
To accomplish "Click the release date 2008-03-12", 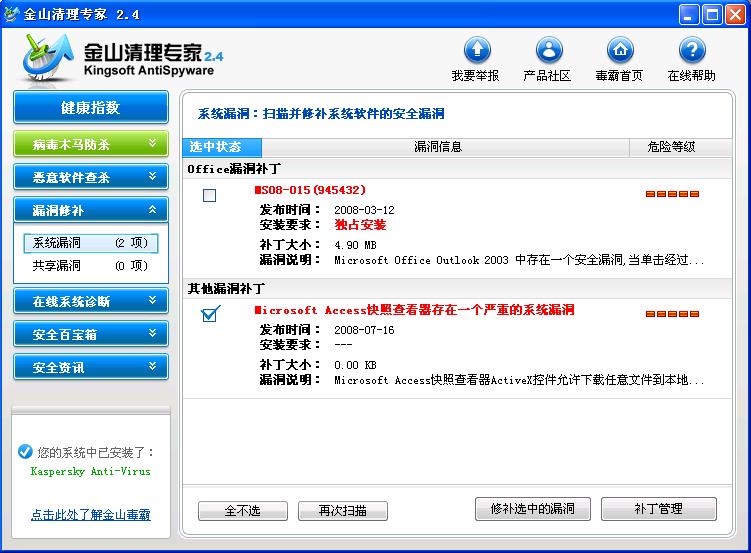I will pyautogui.click(x=364, y=210).
